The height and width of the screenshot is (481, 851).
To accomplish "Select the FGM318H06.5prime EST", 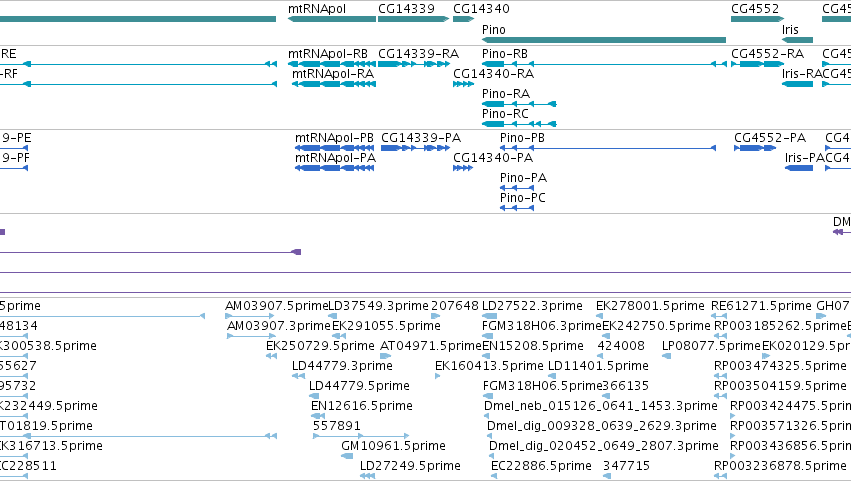I will [487, 396].
